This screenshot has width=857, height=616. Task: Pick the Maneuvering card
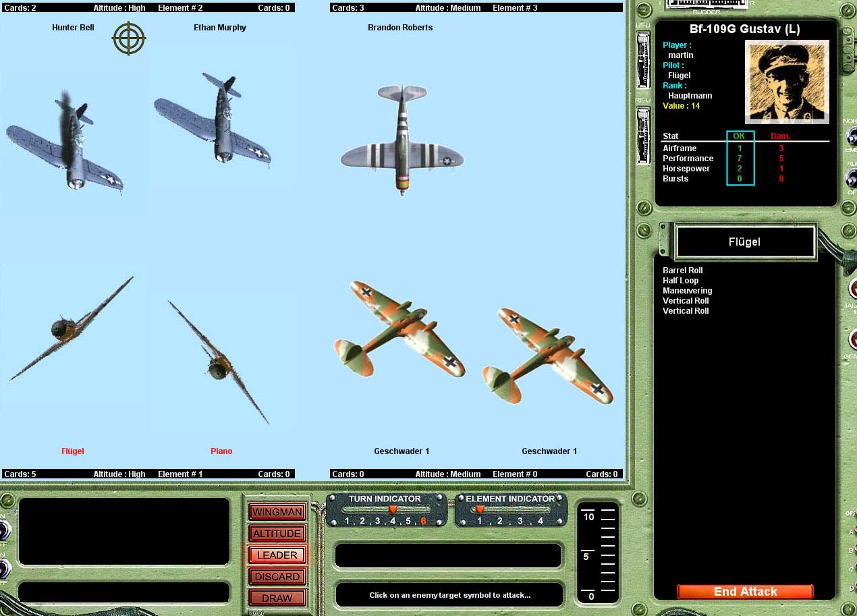pyautogui.click(x=687, y=291)
